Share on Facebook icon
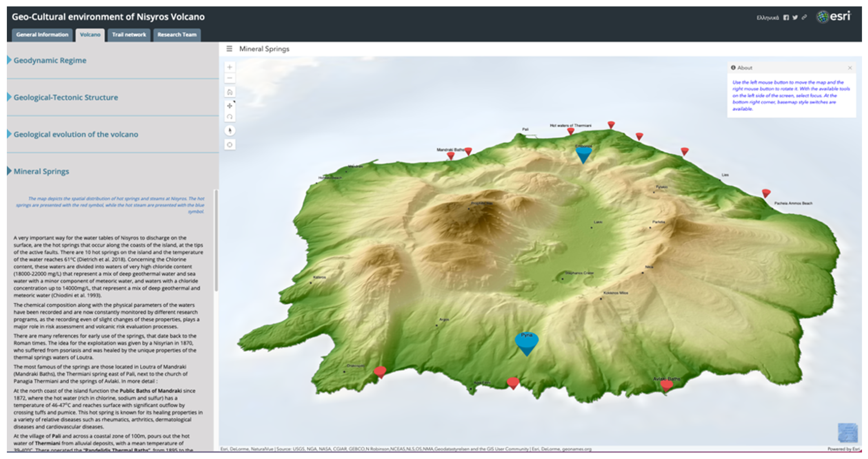The width and height of the screenshot is (868, 459). pyautogui.click(x=786, y=17)
